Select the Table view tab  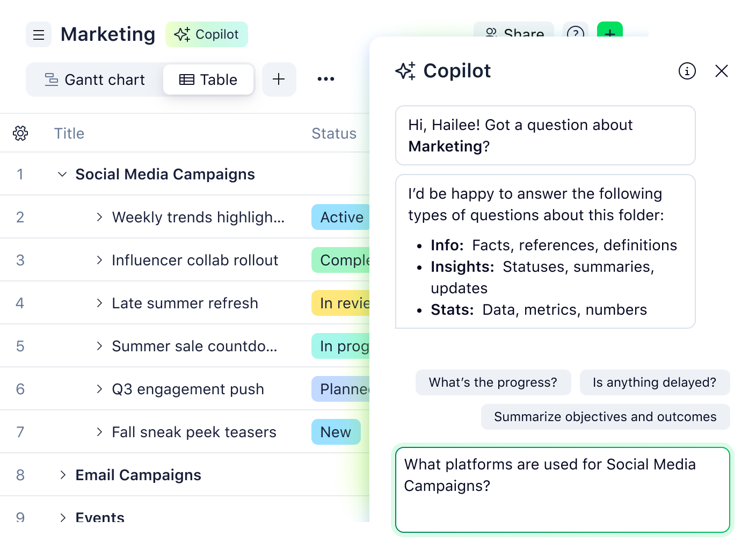point(208,79)
